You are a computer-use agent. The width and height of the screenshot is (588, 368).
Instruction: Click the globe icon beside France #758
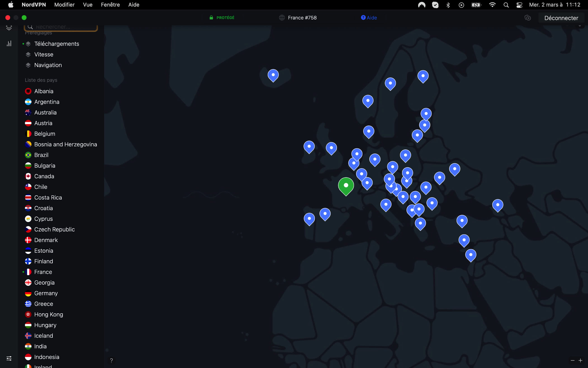point(282,17)
